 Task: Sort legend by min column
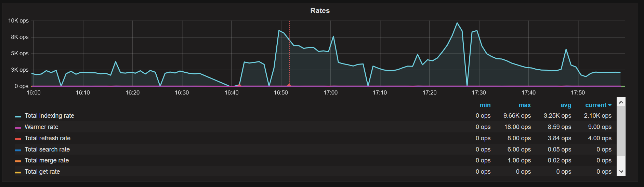pos(485,105)
